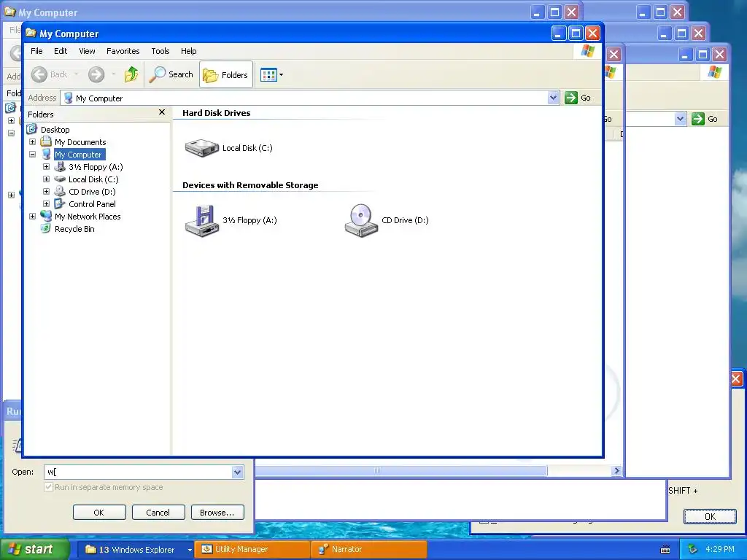This screenshot has width=747, height=560.
Task: Expand Control Panel tree node
Action: [x=46, y=204]
